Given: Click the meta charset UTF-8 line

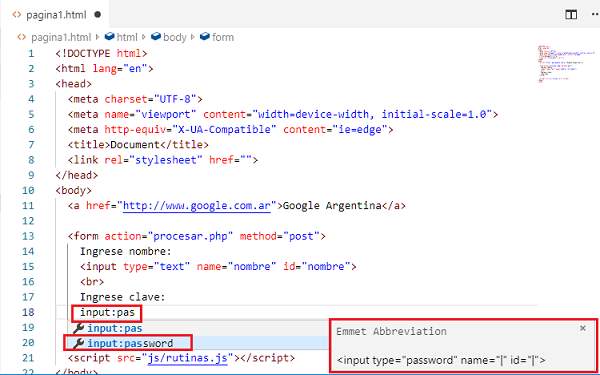Looking at the screenshot, I should (x=135, y=99).
